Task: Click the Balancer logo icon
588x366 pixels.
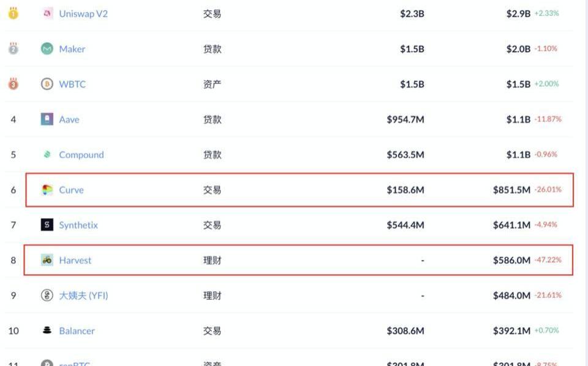Action: pos(47,330)
